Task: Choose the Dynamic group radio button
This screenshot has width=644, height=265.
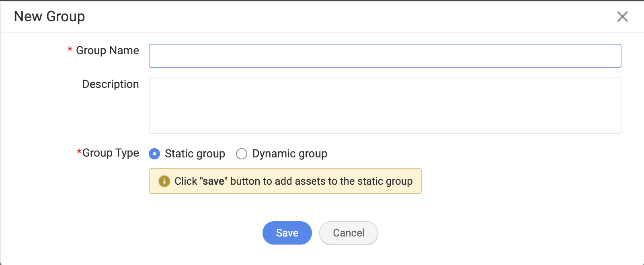Action: click(242, 154)
